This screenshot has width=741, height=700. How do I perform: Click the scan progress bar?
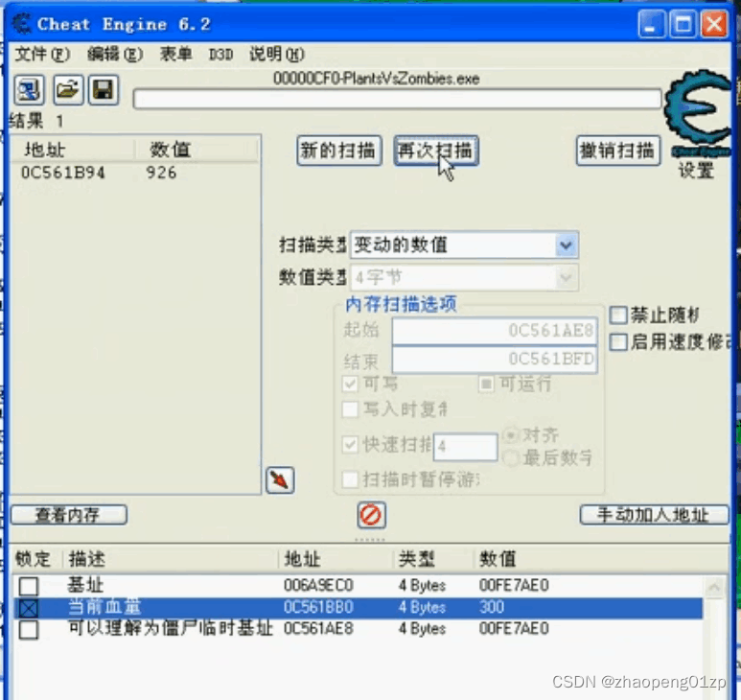click(x=397, y=100)
